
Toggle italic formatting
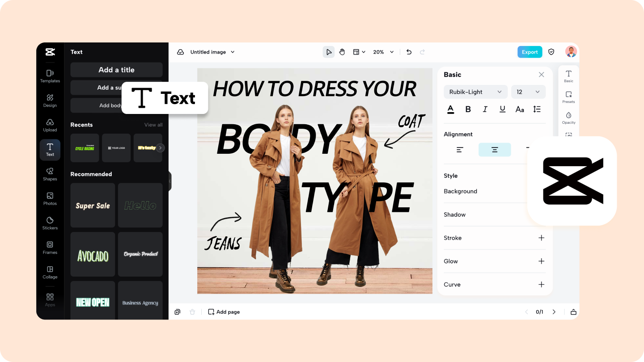(x=485, y=109)
